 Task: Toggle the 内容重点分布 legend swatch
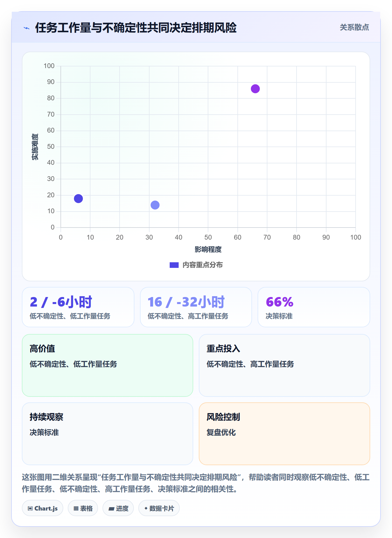(174, 265)
